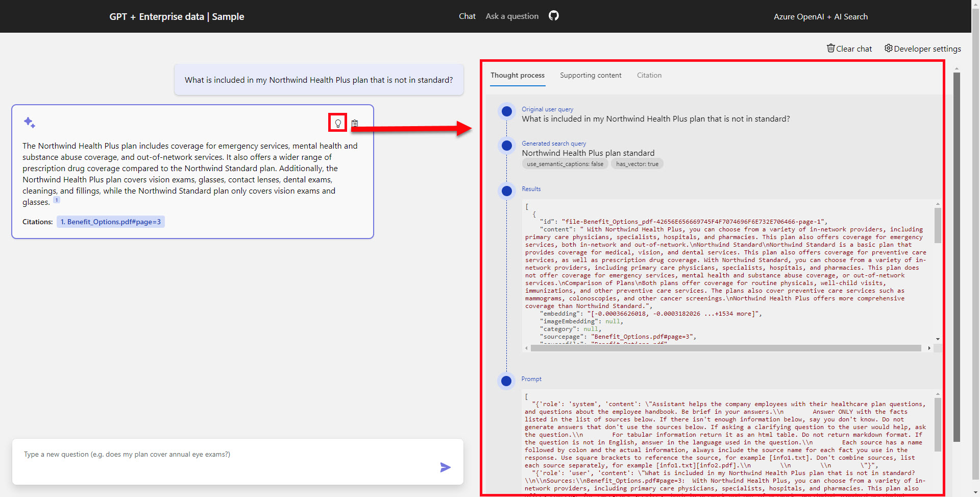The width and height of the screenshot is (980, 497).
Task: Open the Benefit_Options.pdf#page=3 citation
Action: point(111,222)
